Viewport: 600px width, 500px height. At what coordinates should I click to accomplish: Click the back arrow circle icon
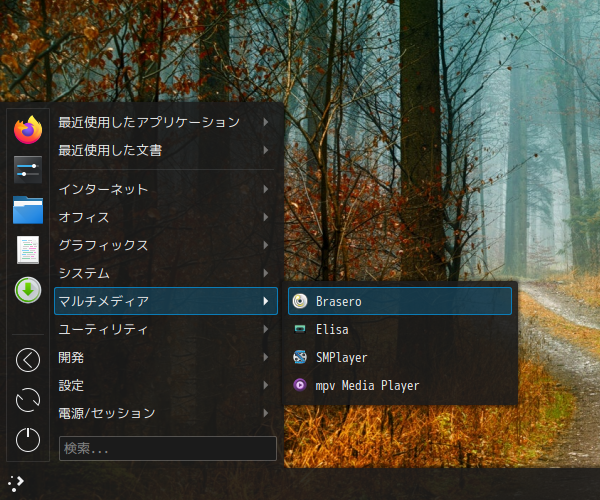(x=28, y=360)
